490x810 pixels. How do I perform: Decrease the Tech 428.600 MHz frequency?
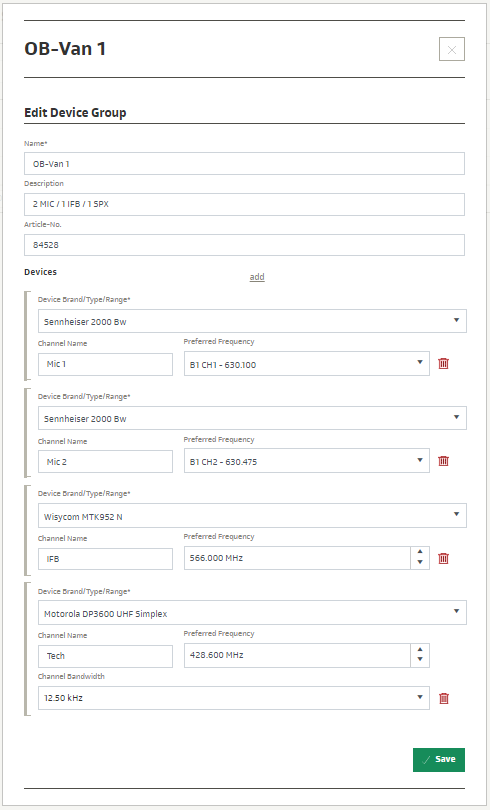point(420,660)
